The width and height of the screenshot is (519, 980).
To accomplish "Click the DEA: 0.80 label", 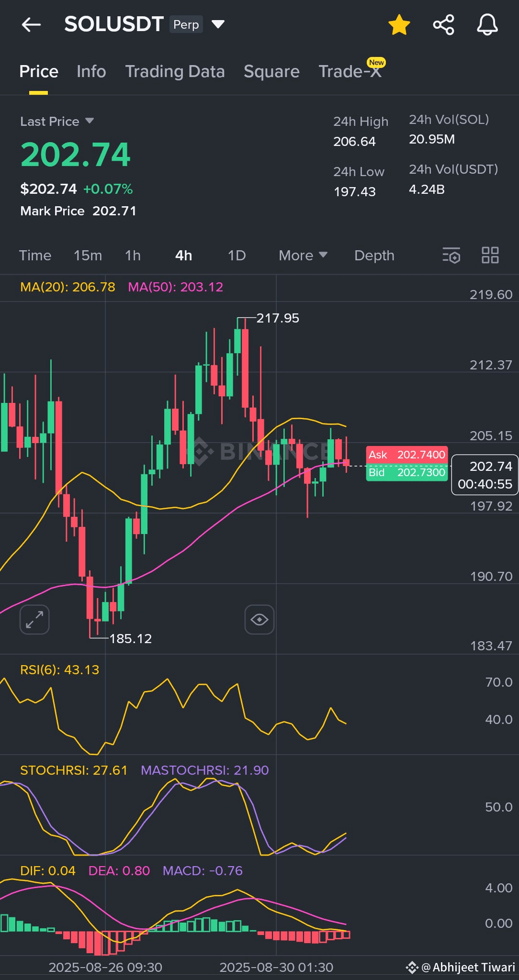I will click(x=119, y=871).
